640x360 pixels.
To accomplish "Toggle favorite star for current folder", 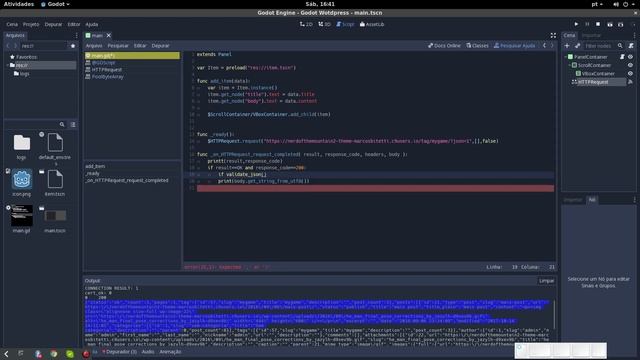I will pos(73,46).
